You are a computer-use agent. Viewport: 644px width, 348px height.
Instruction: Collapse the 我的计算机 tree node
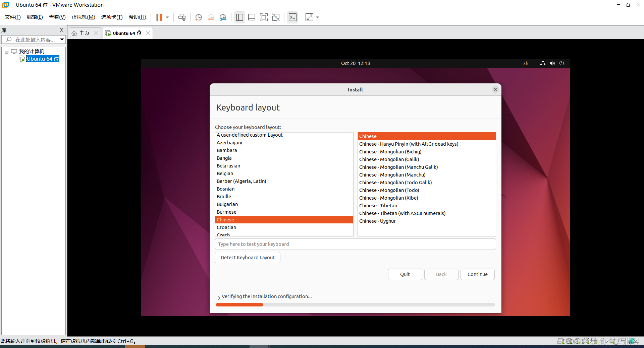6,52
